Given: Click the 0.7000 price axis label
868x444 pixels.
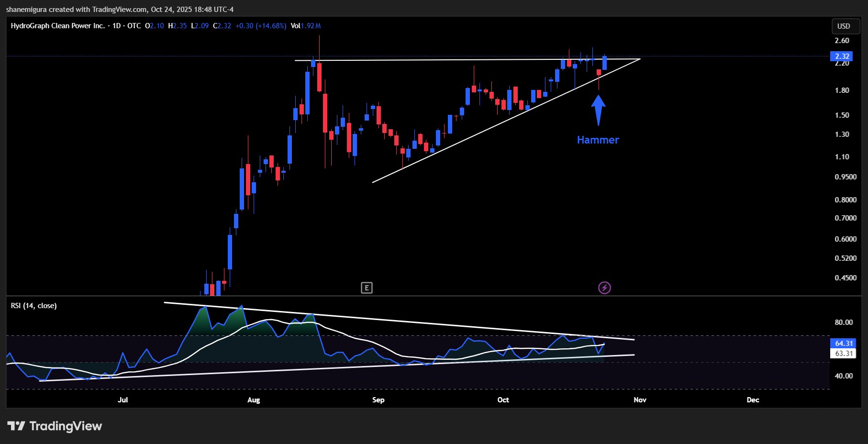Looking at the screenshot, I should coord(846,218).
